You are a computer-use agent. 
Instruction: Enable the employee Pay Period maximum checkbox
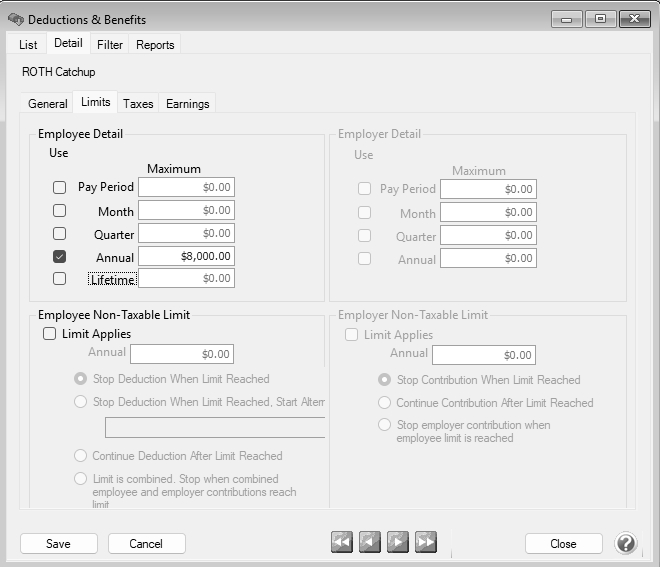(x=59, y=187)
